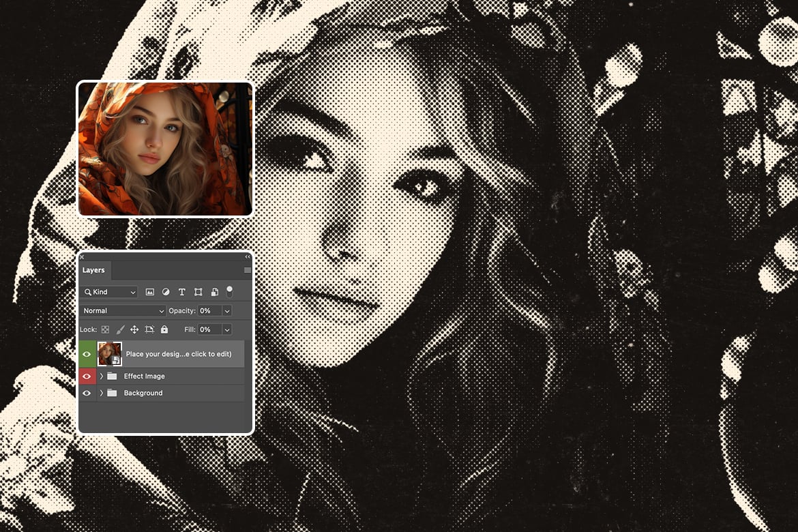Open the Kind filter dropdown
The image size is (798, 532).
pos(109,292)
